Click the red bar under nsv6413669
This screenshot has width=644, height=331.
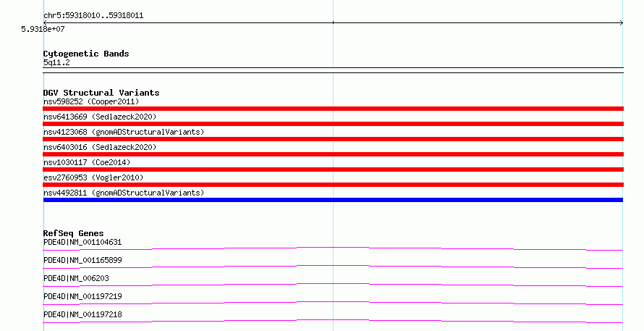(x=333, y=124)
